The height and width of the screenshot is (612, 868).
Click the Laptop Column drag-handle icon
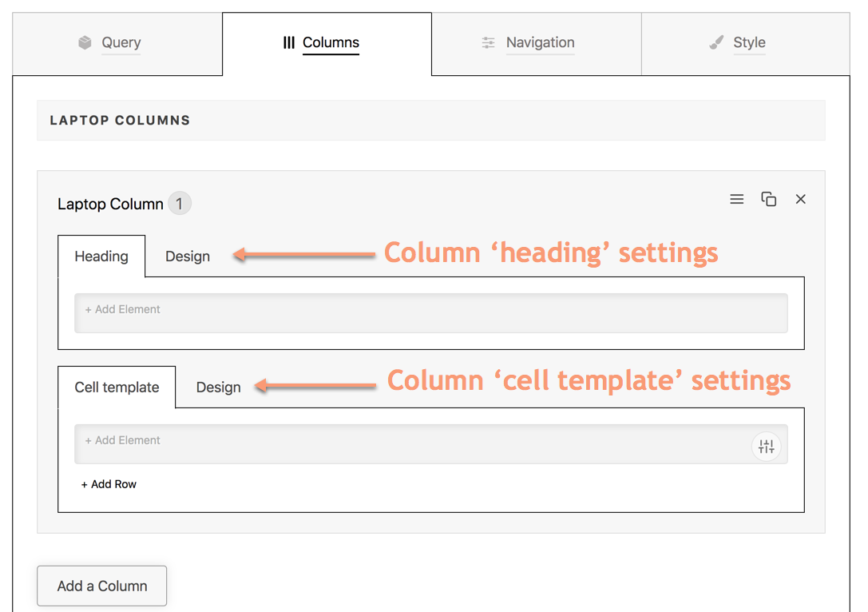click(x=737, y=199)
